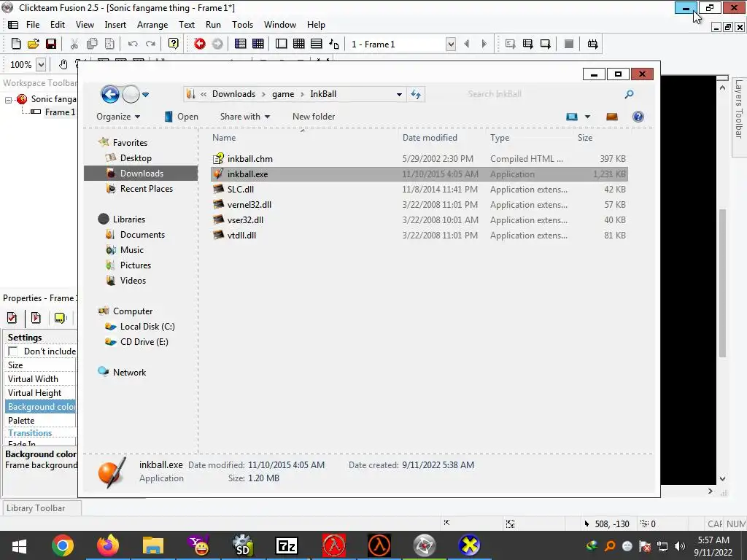Toggle the Don't include checkbox in Settings
The image size is (747, 560).
13,351
